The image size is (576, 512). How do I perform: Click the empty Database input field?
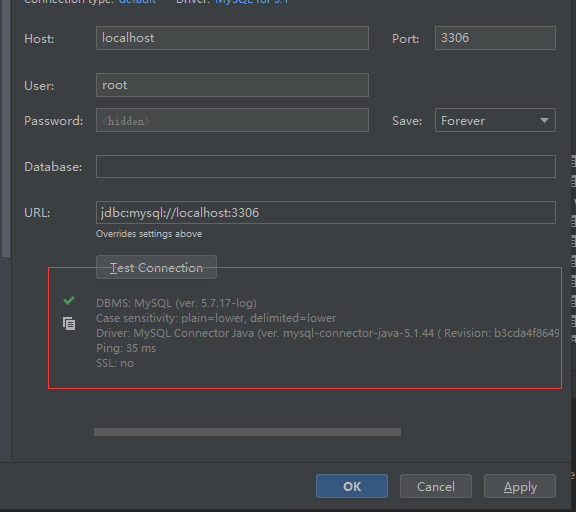[x=326, y=166]
